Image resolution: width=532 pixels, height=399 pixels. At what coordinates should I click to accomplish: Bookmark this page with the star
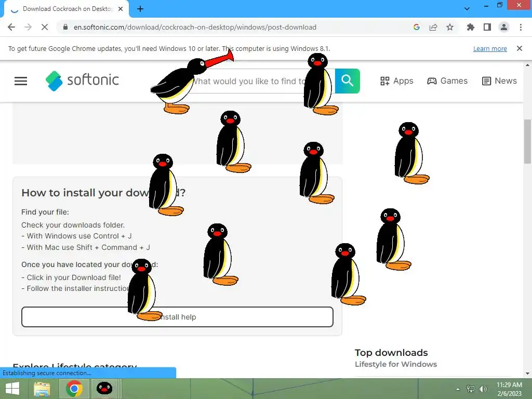tap(450, 27)
